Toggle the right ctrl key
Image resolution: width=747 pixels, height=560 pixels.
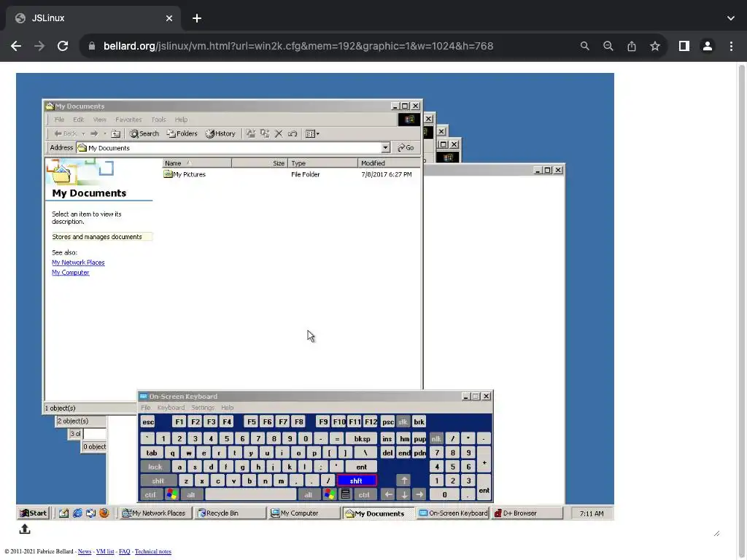(365, 495)
